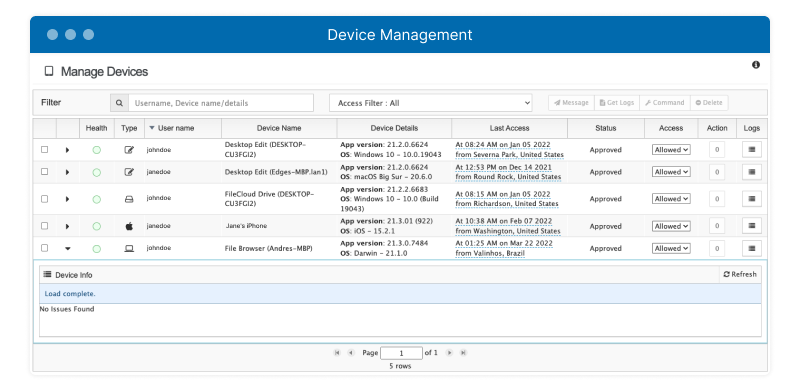Click the Apple type icon for Jane's iPhone

click(129, 226)
